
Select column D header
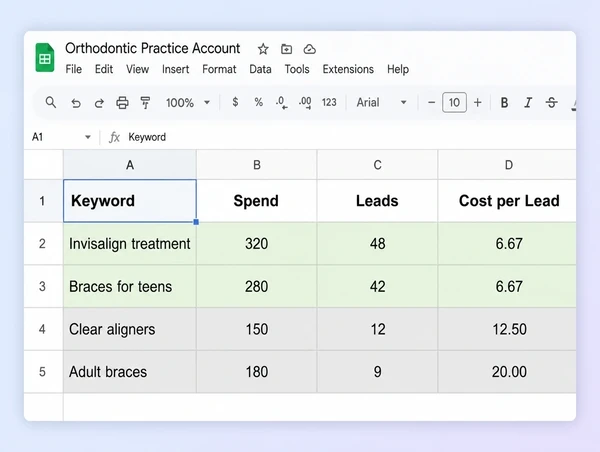[507, 165]
